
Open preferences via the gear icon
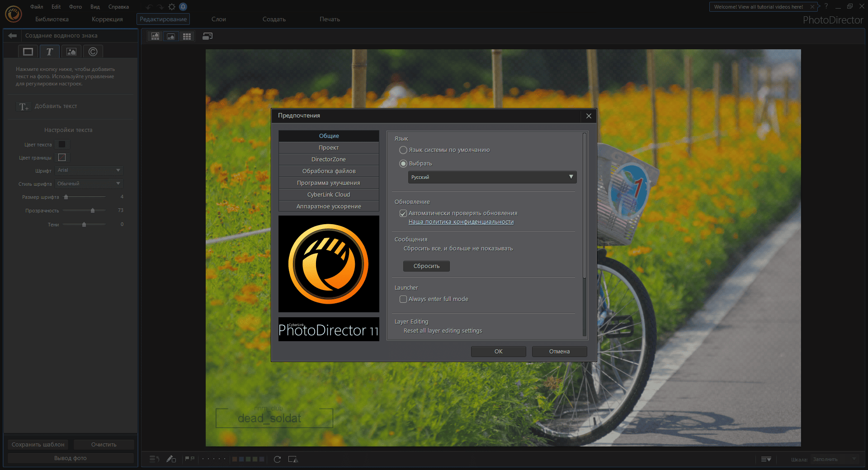pyautogui.click(x=172, y=7)
